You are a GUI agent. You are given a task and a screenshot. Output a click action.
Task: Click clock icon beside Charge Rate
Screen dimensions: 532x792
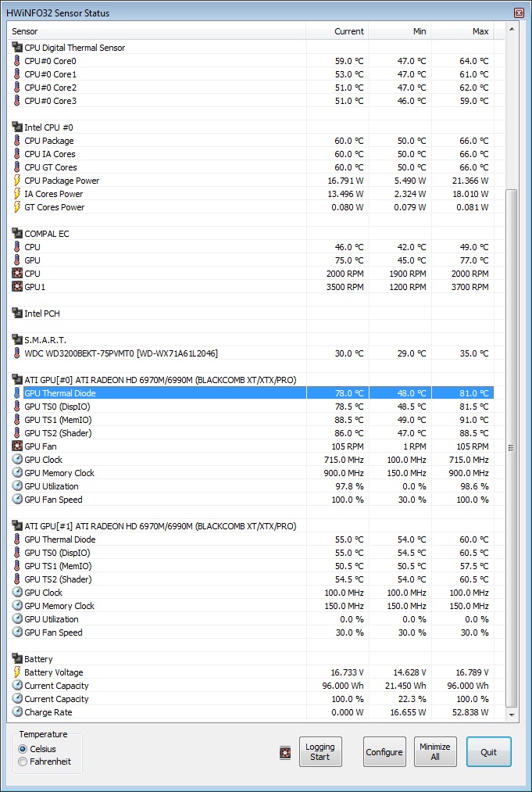(17, 712)
